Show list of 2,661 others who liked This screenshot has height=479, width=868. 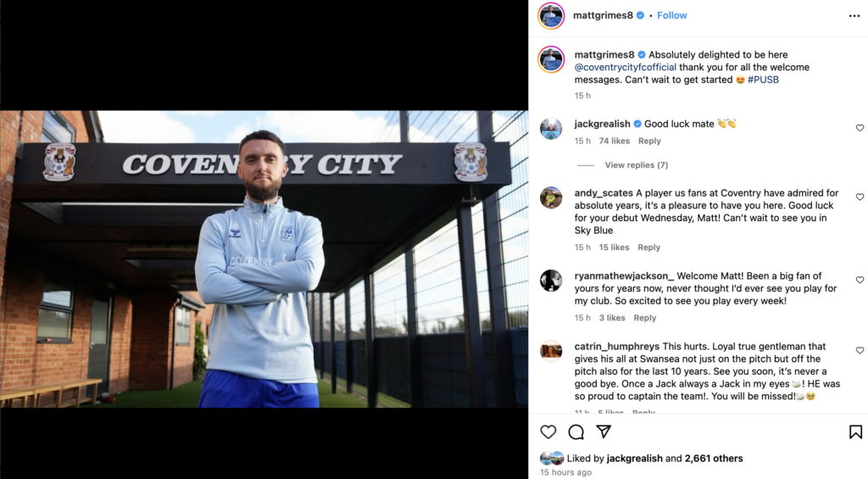(x=714, y=459)
